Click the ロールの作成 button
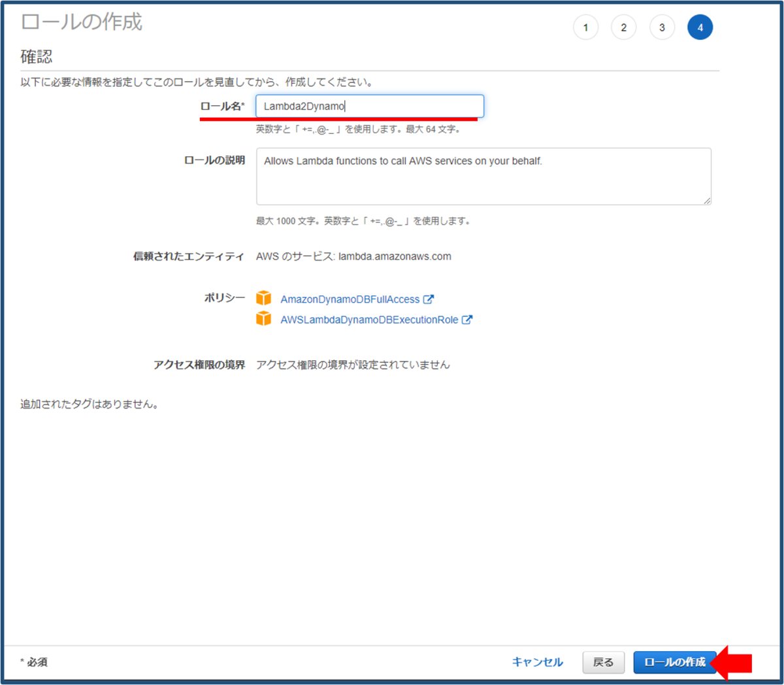This screenshot has height=685, width=784. tap(675, 662)
